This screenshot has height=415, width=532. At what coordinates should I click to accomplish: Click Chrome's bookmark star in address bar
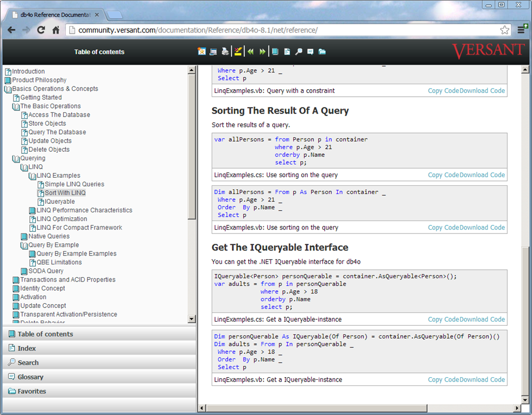pyautogui.click(x=504, y=30)
